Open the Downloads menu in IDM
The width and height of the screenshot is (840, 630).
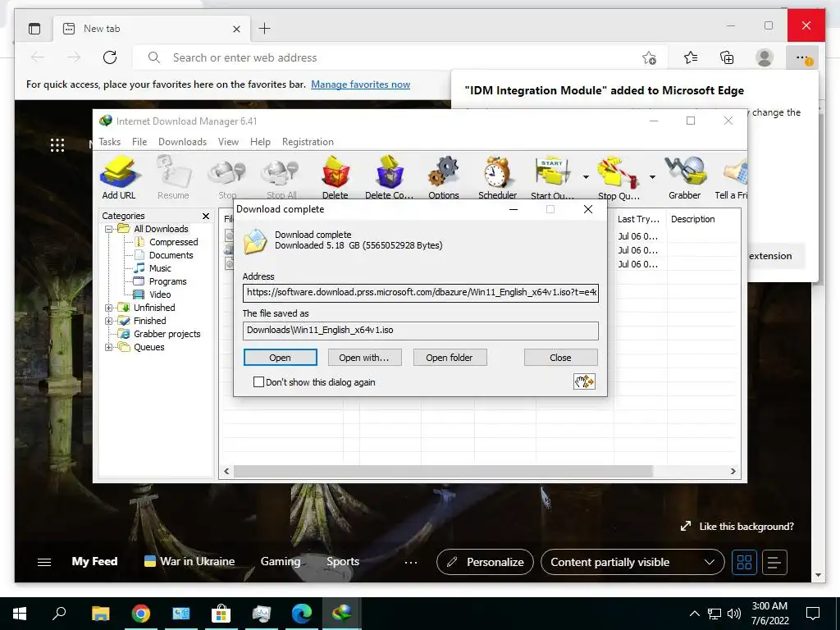click(182, 142)
